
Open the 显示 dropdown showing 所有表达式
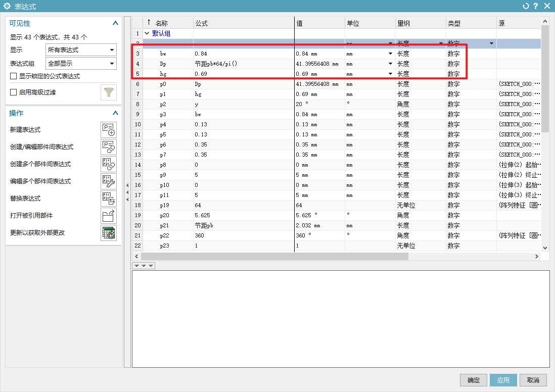point(81,50)
